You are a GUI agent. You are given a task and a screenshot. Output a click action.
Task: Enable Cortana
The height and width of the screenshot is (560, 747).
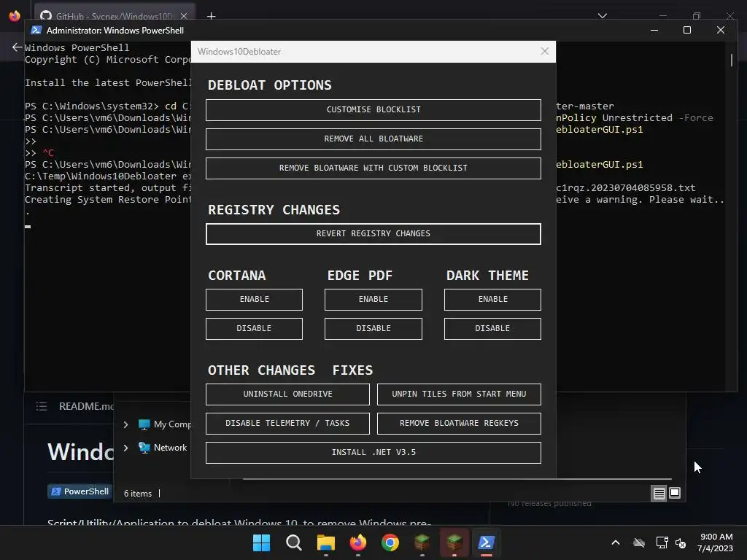254,300
